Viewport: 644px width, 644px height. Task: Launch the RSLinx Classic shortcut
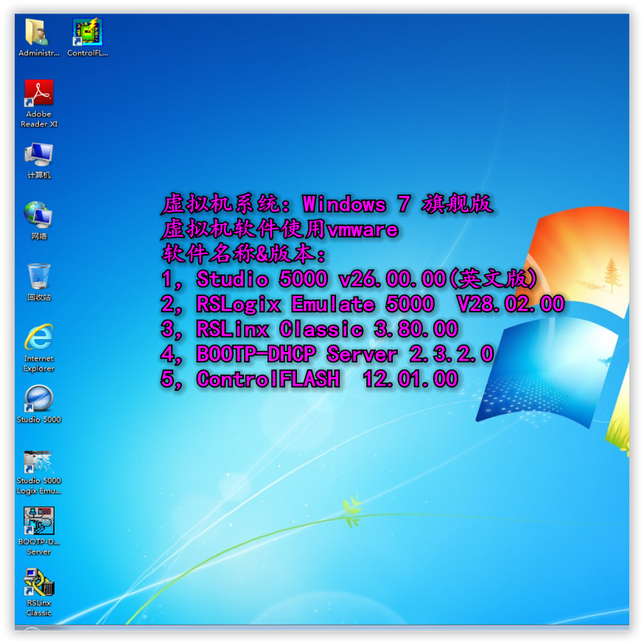coord(39,582)
